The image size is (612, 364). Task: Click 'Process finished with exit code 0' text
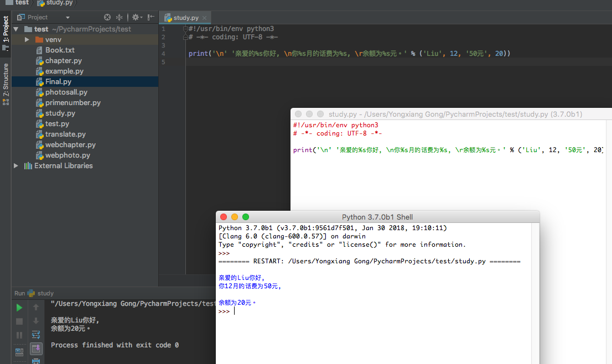pos(115,345)
